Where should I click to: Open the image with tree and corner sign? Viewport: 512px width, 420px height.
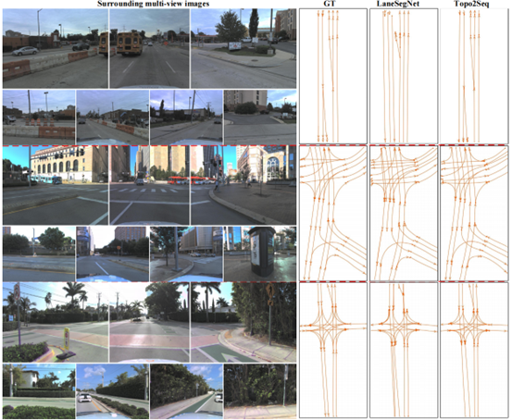244,48
